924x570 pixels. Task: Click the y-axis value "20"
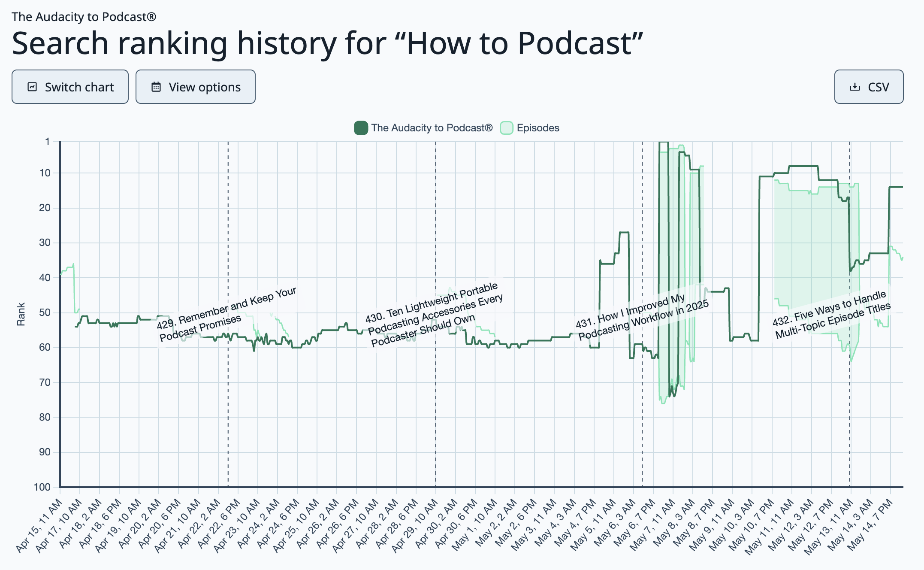[45, 208]
